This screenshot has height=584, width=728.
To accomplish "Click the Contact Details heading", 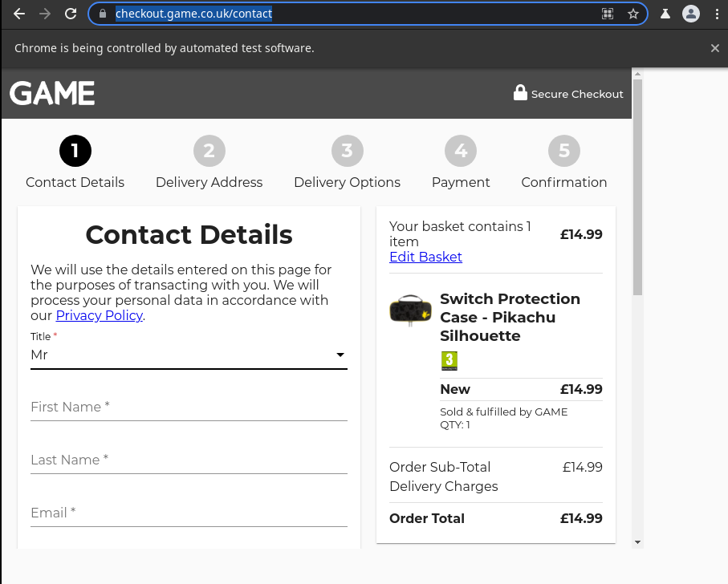I will coord(189,235).
